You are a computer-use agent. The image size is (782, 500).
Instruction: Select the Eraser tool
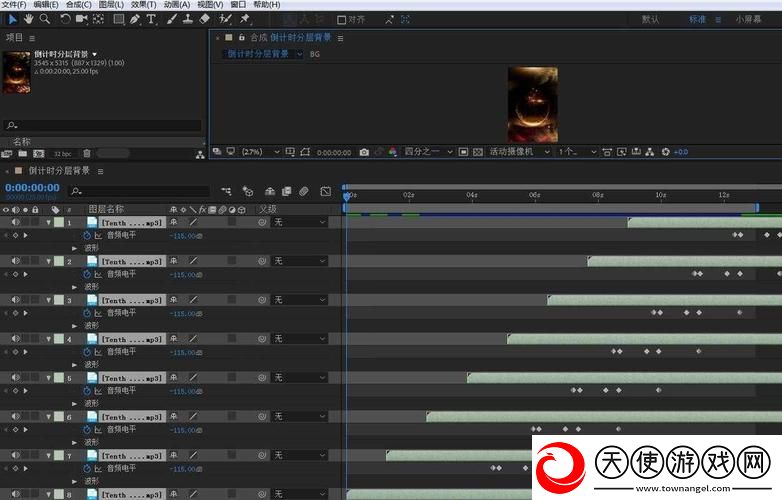click(204, 19)
